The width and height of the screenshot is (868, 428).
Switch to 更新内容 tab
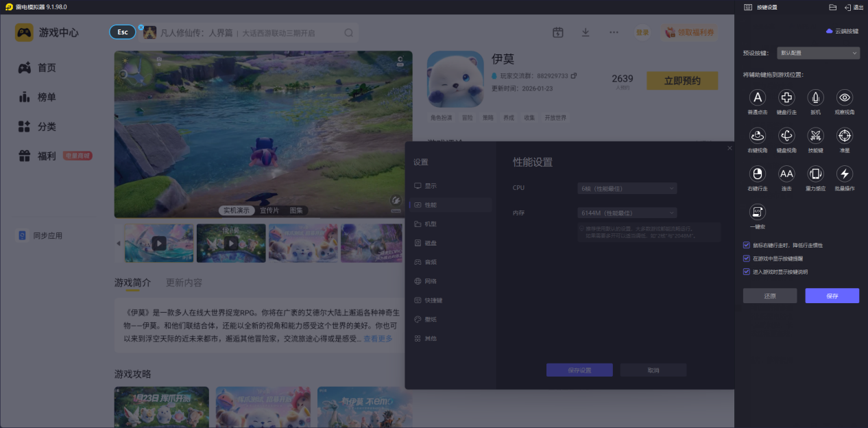tap(184, 283)
